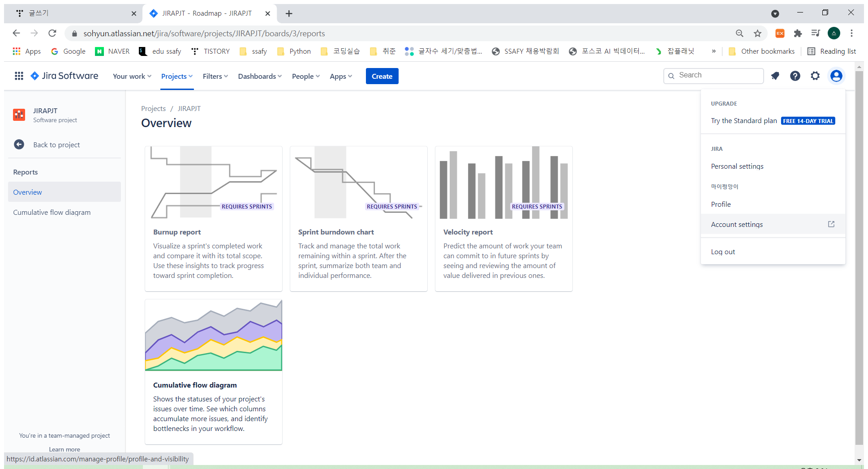
Task: Open the Apps bookmark shortcut
Action: coord(27,51)
